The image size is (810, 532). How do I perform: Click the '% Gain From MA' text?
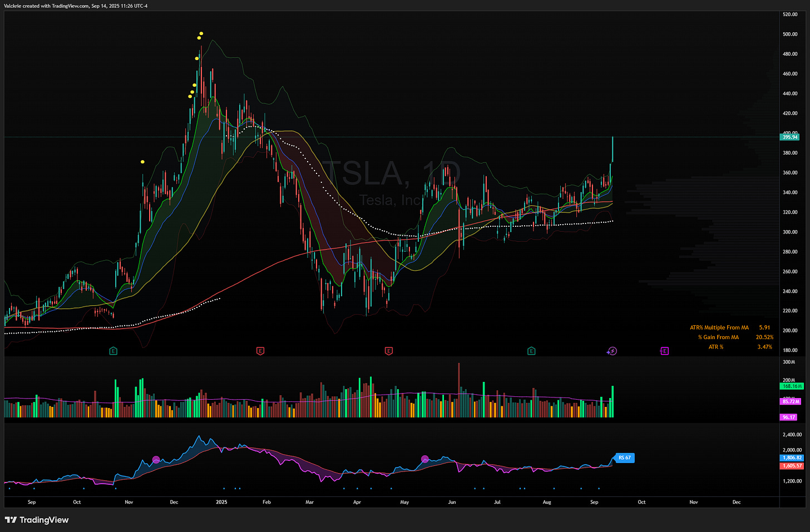pyautogui.click(x=718, y=337)
